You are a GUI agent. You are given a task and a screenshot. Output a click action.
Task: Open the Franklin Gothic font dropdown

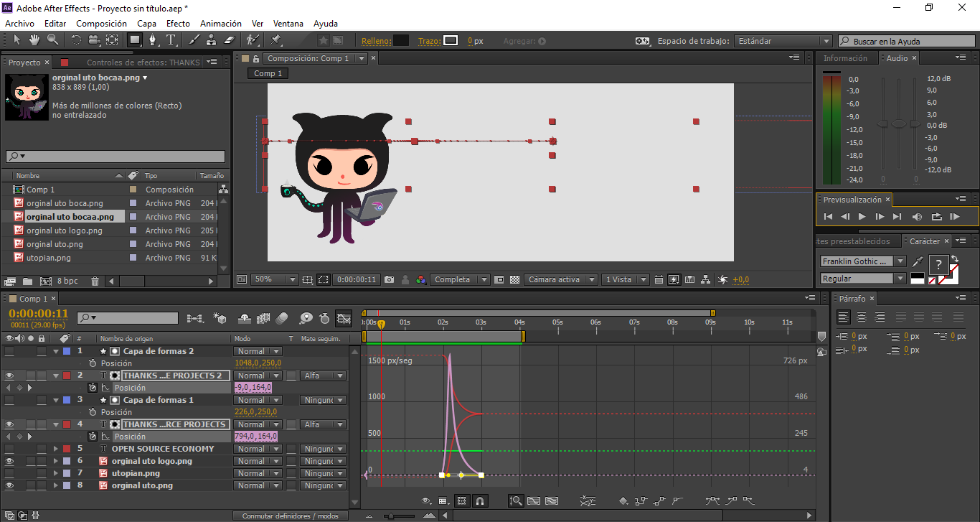(x=864, y=261)
